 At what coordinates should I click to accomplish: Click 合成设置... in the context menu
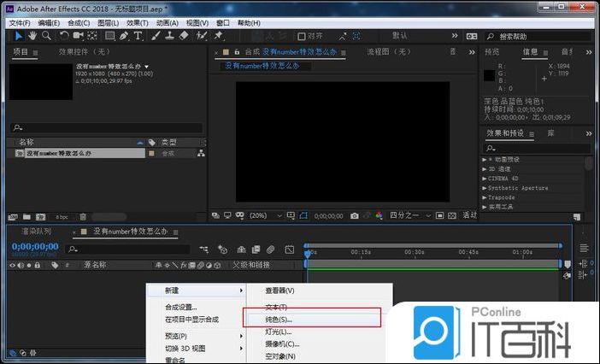(x=181, y=307)
